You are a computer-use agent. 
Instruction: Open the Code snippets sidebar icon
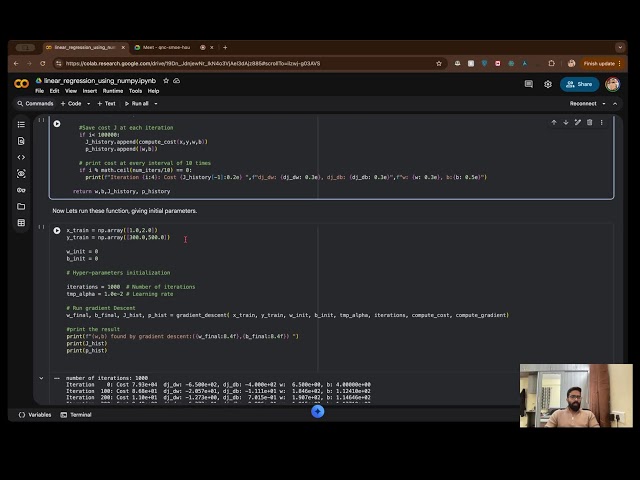click(21, 157)
